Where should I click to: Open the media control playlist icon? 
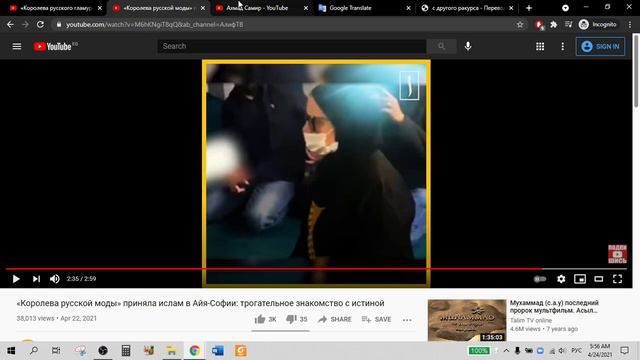click(x=568, y=24)
